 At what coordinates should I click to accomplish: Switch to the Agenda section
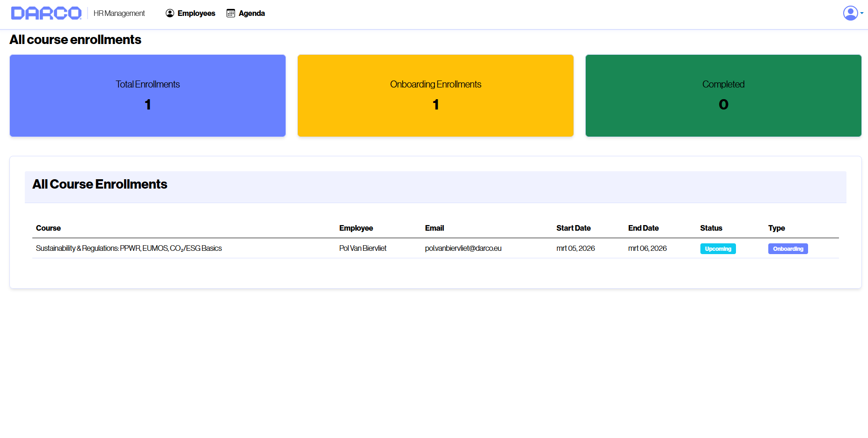click(x=251, y=13)
